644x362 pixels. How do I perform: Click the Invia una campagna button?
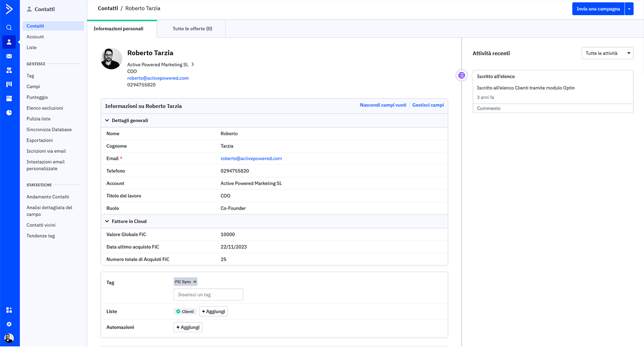coord(598,9)
